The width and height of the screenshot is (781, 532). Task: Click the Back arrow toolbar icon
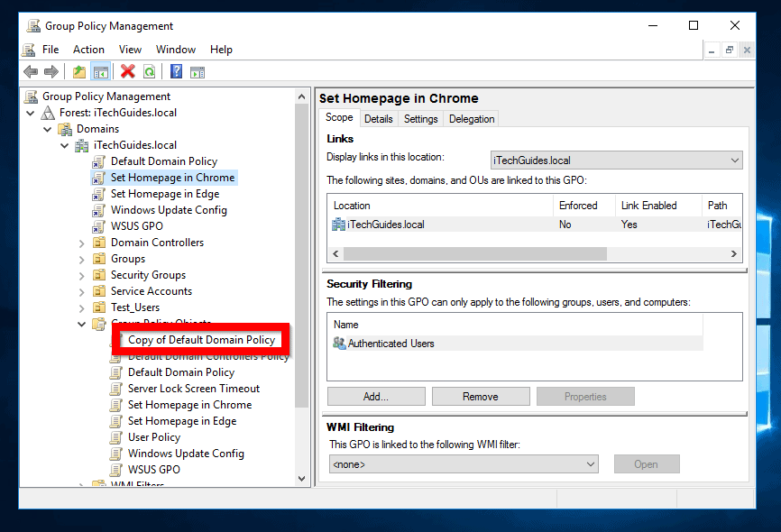coord(31,72)
